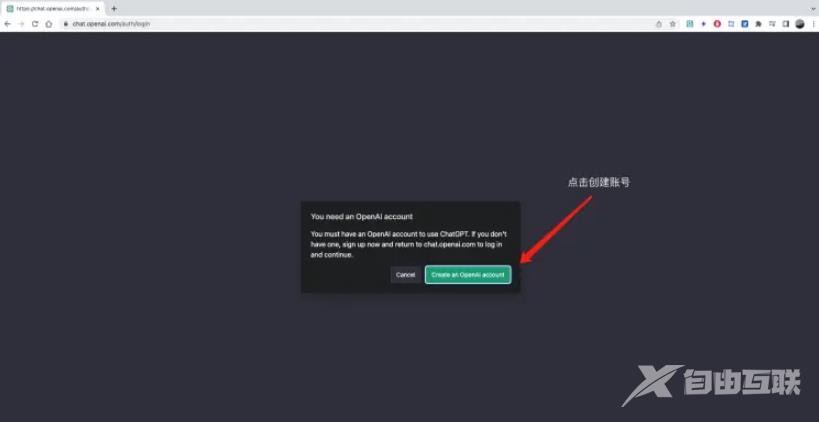This screenshot has height=422, width=819.
Task: Select the chat.openai.com browser tab
Action: point(52,9)
